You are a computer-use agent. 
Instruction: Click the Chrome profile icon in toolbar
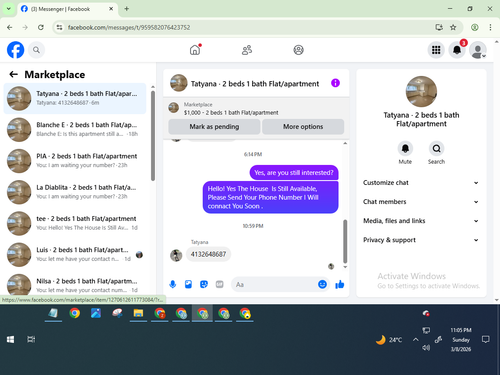(475, 27)
